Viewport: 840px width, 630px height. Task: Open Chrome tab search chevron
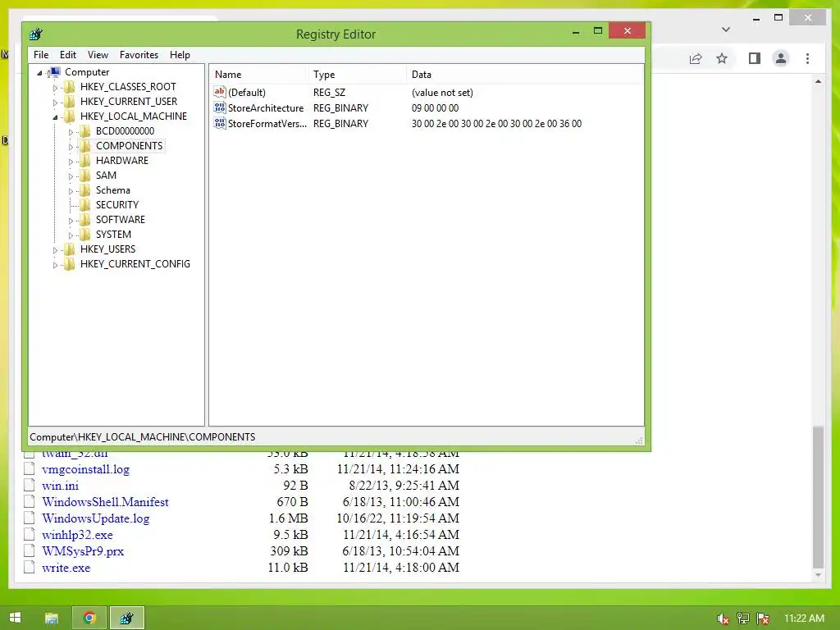pos(726,30)
